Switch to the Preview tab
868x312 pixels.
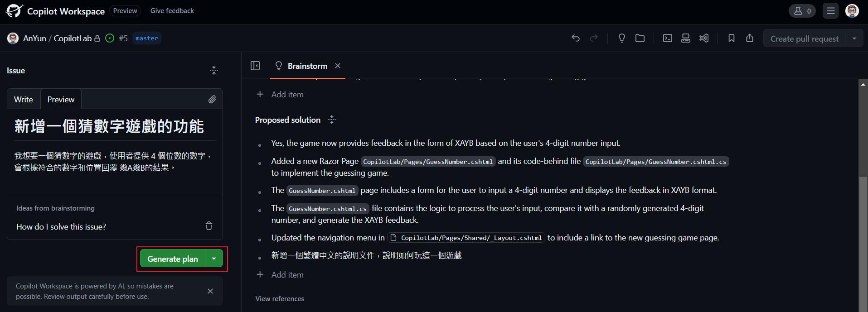click(x=61, y=100)
